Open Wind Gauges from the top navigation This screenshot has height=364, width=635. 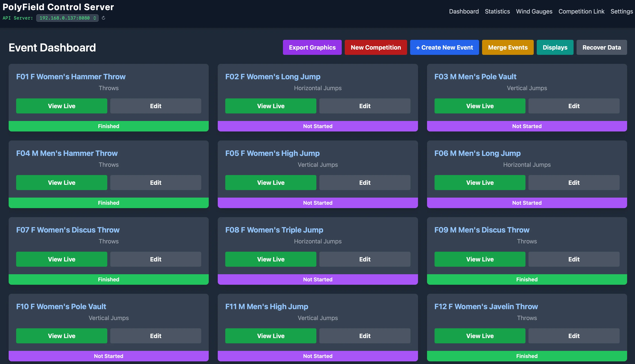[534, 11]
